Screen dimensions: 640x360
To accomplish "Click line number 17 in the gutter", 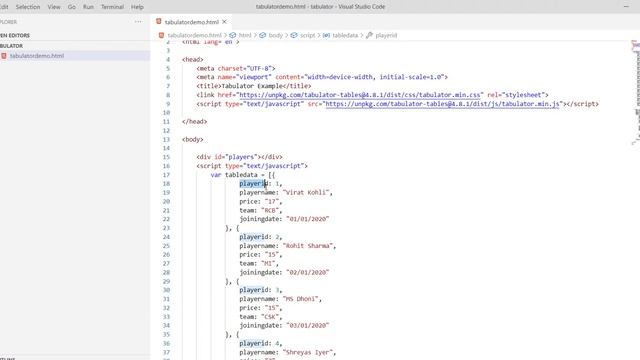I will tap(166, 175).
